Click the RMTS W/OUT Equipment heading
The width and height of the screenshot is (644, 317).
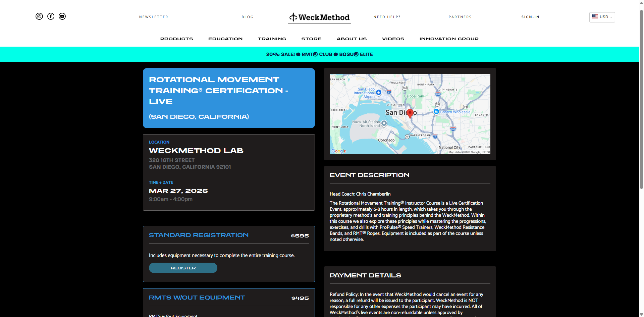(x=197, y=298)
